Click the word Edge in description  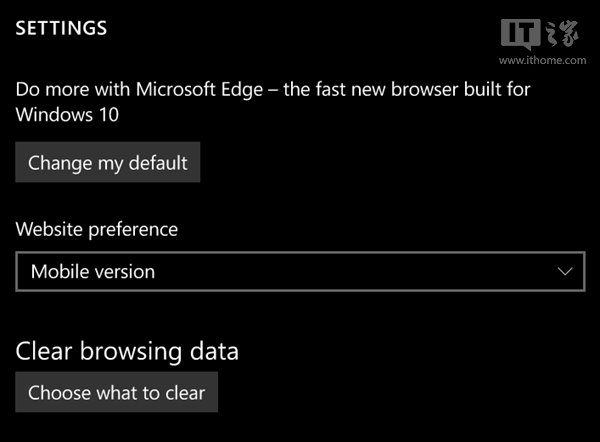242,90
